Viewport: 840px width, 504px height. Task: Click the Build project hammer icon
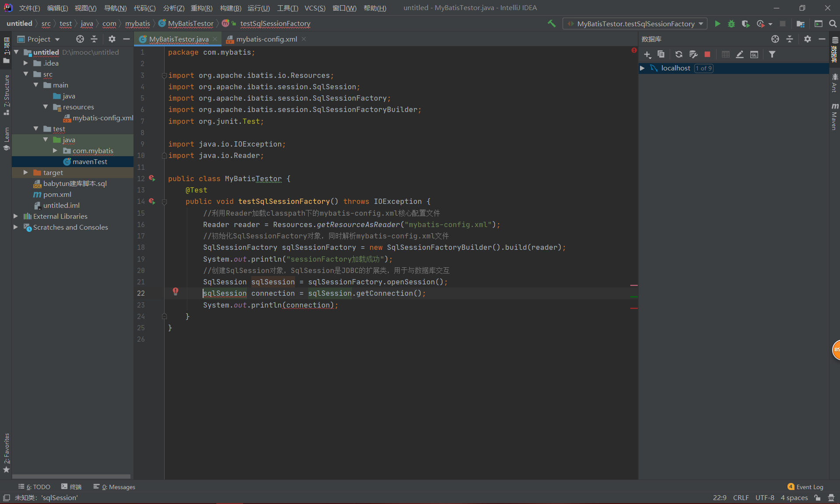tap(552, 24)
